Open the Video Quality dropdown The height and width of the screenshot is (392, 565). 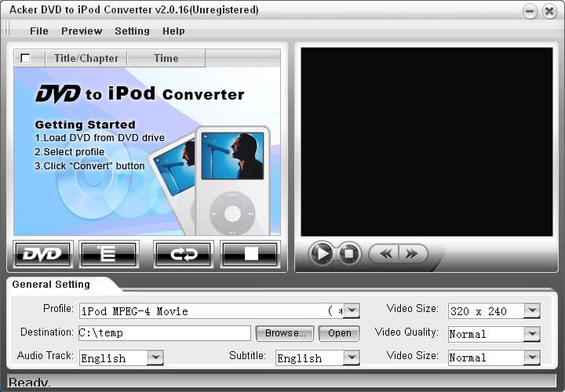[x=532, y=334]
